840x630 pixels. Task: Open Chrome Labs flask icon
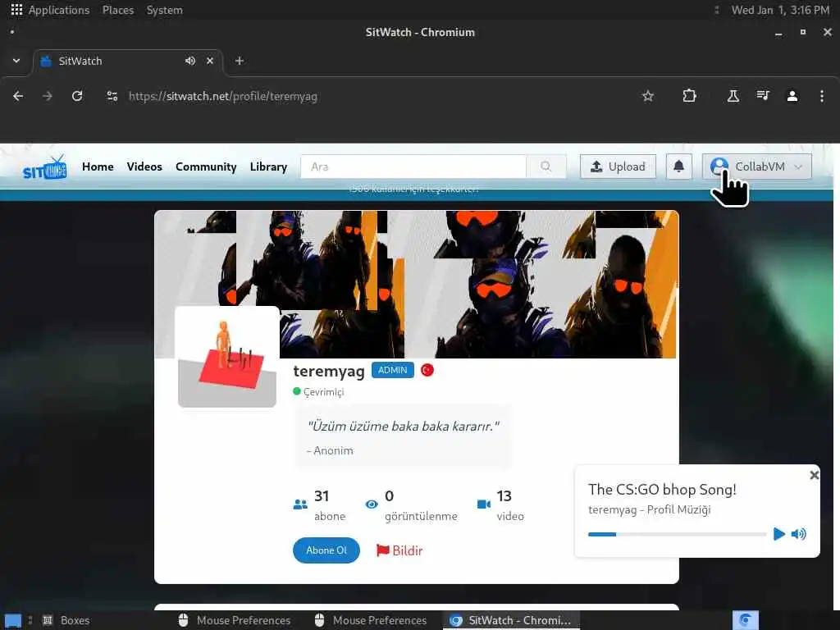point(733,97)
